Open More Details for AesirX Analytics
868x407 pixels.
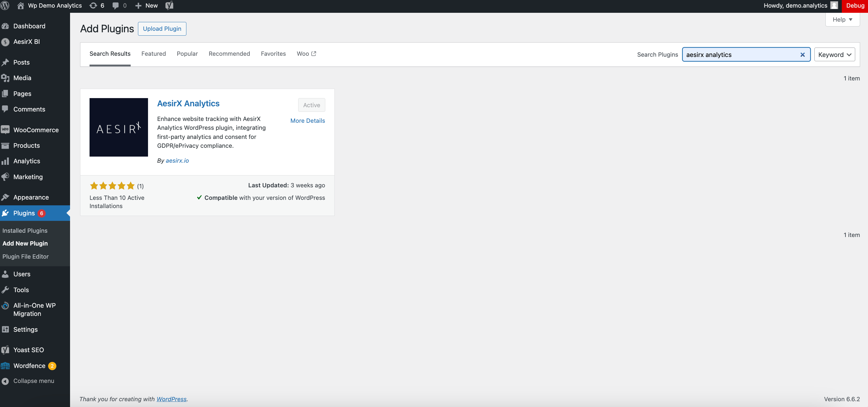click(307, 121)
